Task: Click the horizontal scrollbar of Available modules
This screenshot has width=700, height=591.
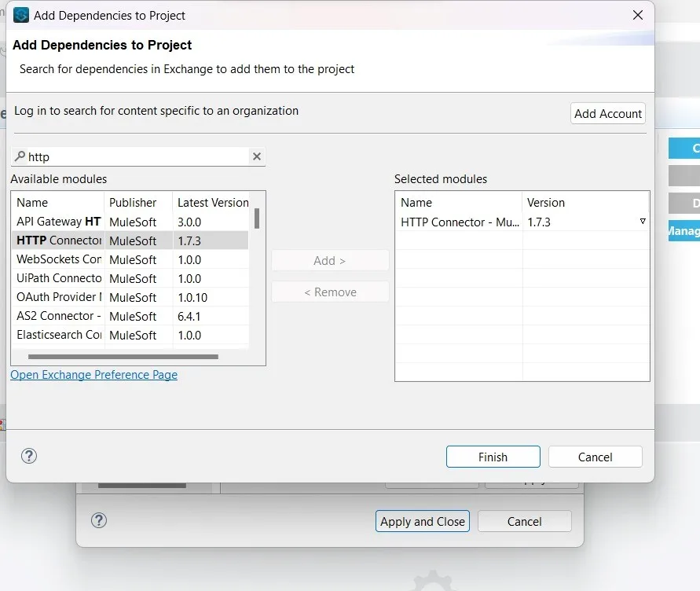Action: click(x=123, y=357)
